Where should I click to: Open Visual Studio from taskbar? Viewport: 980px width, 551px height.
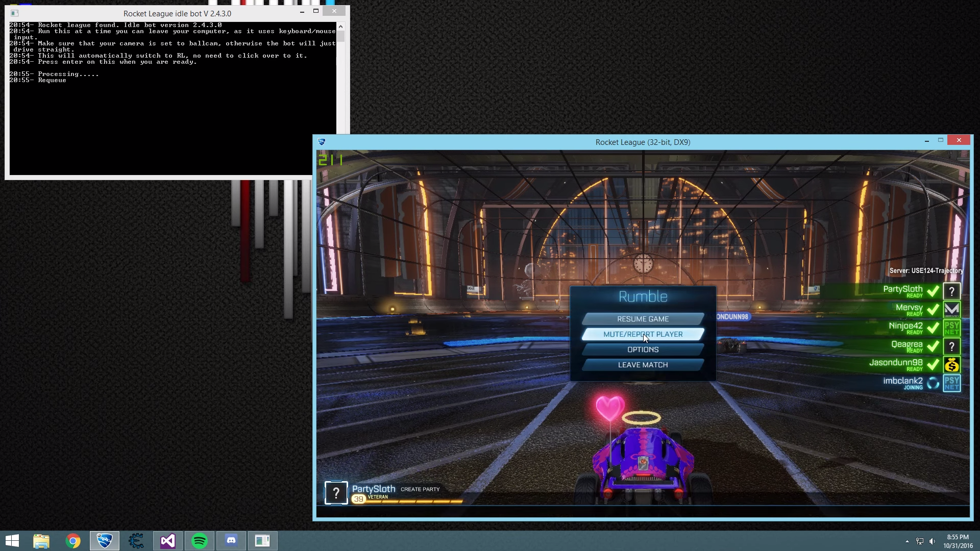pos(168,541)
